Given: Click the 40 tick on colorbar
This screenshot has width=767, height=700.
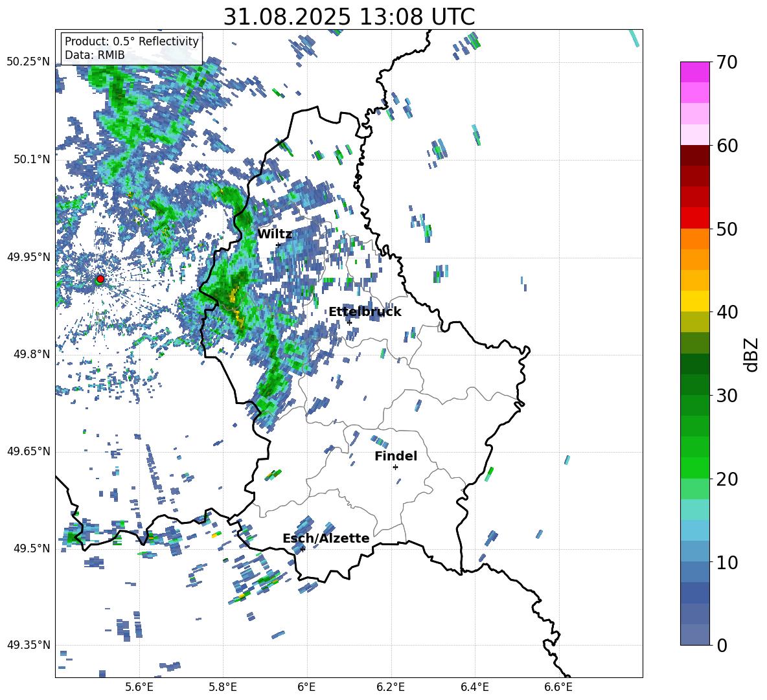Looking at the screenshot, I should pyautogui.click(x=727, y=312).
